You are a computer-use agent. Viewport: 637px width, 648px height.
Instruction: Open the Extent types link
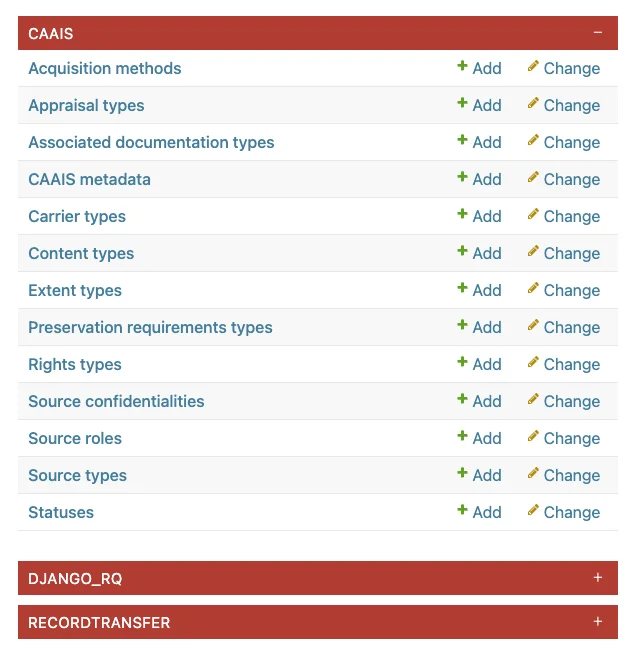tap(75, 290)
